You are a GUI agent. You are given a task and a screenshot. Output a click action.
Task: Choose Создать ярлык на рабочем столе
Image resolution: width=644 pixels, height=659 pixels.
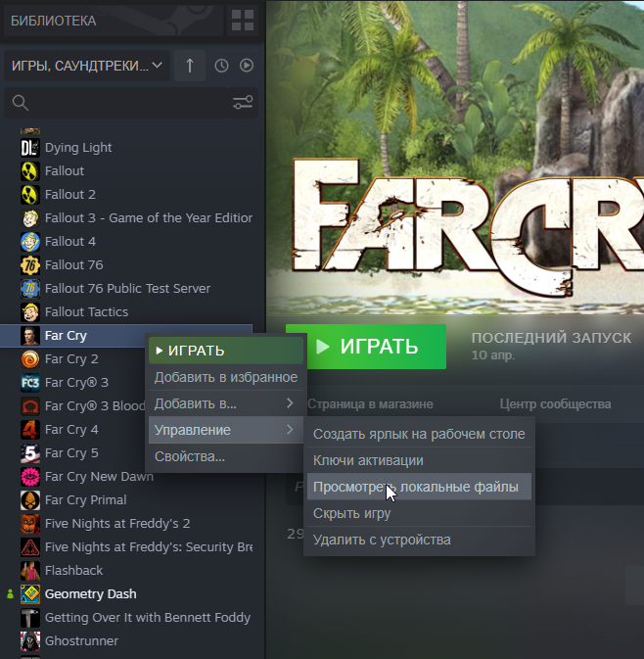[x=419, y=434]
